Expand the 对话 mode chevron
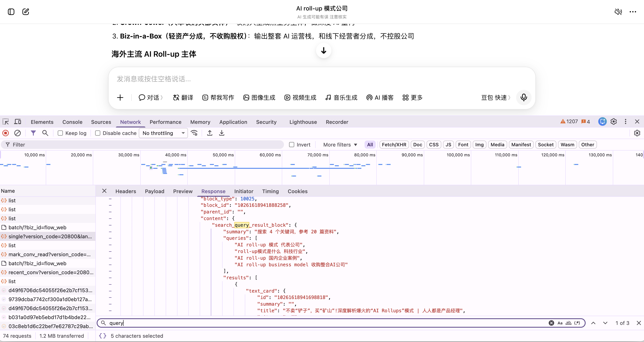The width and height of the screenshot is (644, 342). [162, 98]
